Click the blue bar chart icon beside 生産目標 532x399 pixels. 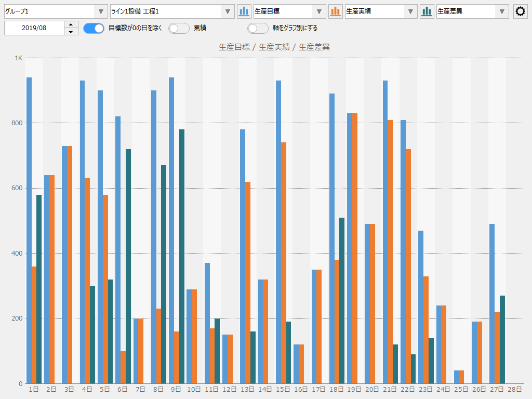tap(244, 11)
